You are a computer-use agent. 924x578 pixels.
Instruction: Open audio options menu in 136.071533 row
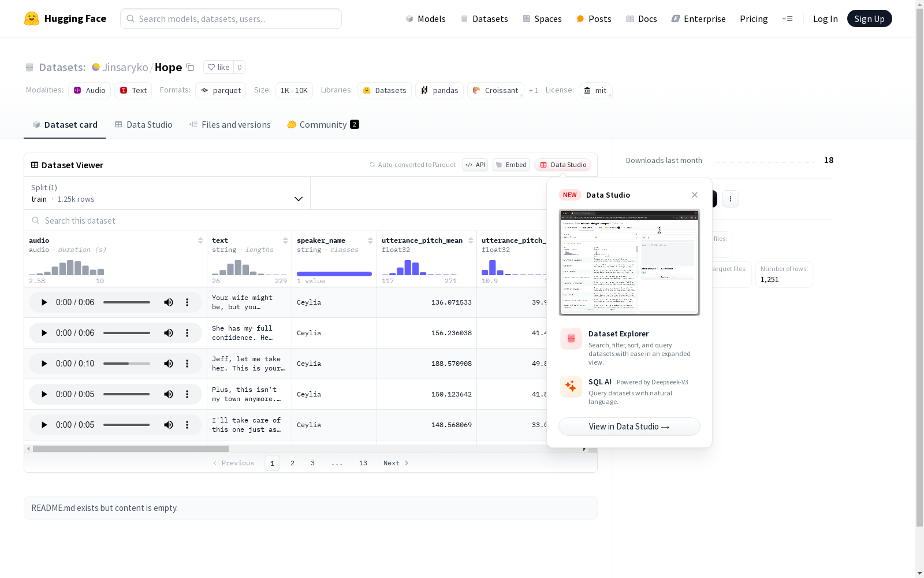(x=187, y=302)
